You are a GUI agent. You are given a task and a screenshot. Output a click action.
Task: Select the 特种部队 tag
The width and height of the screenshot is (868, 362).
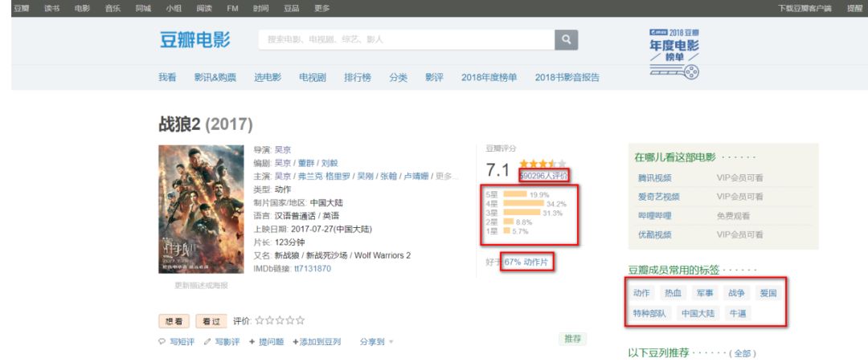click(650, 313)
